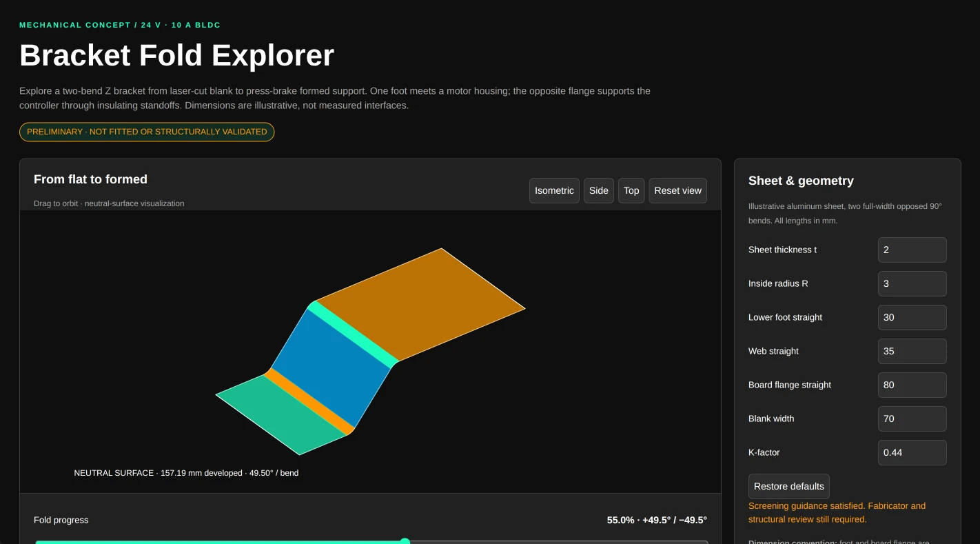Click the MECHANICAL CONCEPT header text
Viewport: 980px width, 544px height.
coord(120,25)
